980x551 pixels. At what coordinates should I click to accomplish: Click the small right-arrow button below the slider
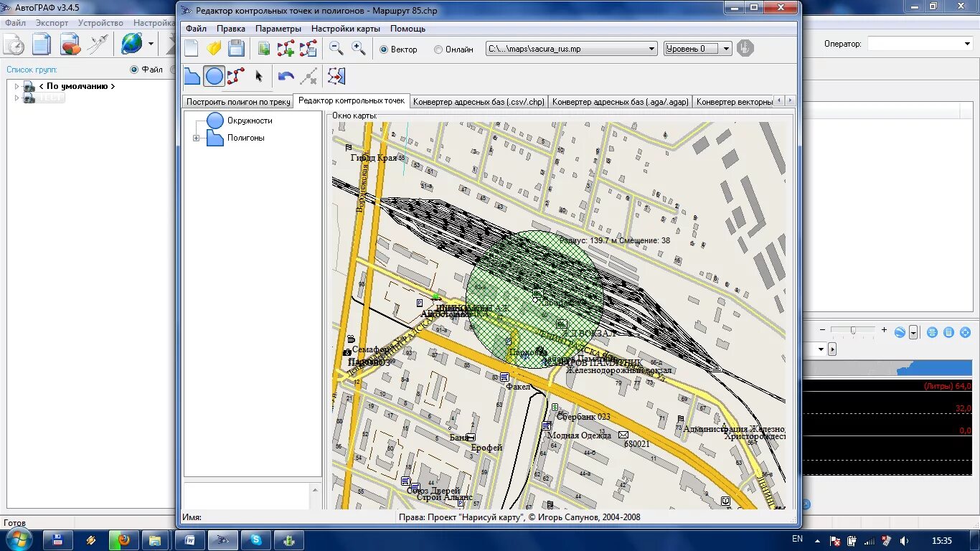[832, 349]
